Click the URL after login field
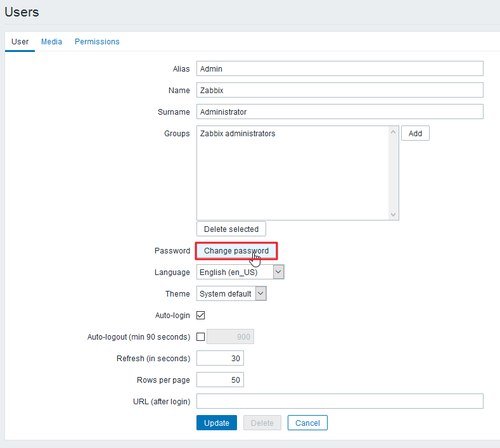Image resolution: width=500 pixels, height=448 pixels. 340,401
